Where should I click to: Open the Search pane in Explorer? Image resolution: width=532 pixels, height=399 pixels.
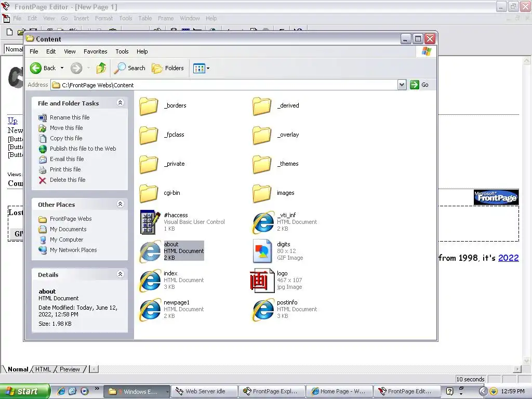(x=129, y=68)
